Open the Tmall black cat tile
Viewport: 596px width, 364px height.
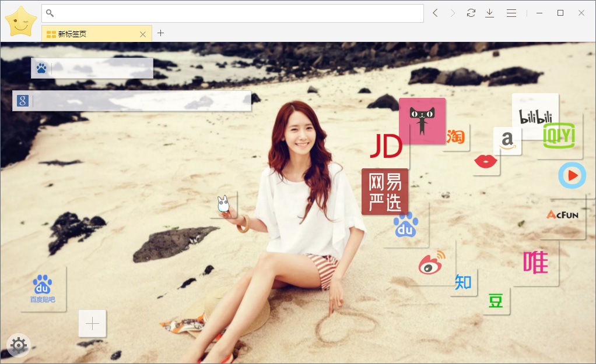tap(422, 121)
